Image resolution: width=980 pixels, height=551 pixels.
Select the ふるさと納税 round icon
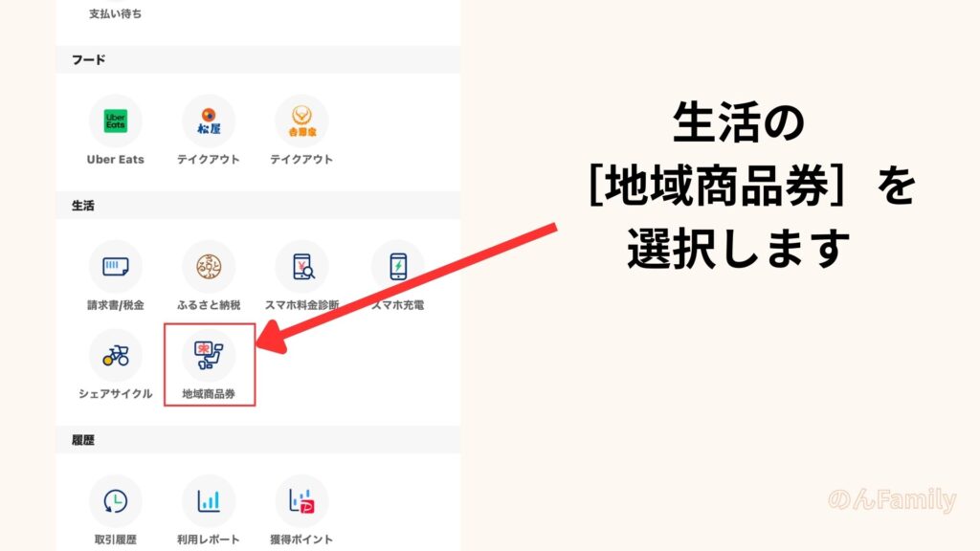(x=209, y=267)
